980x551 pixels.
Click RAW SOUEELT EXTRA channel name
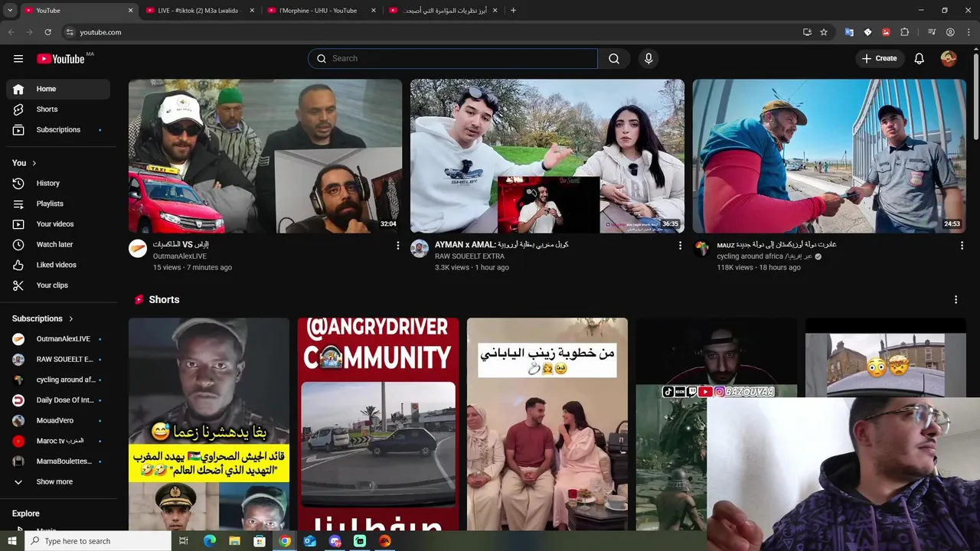tap(469, 256)
